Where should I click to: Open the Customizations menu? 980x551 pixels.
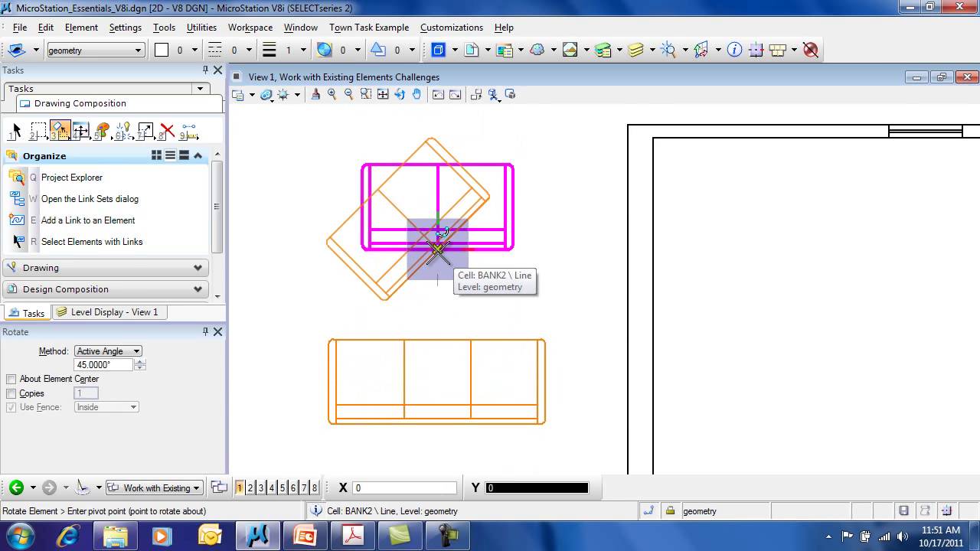click(x=452, y=27)
